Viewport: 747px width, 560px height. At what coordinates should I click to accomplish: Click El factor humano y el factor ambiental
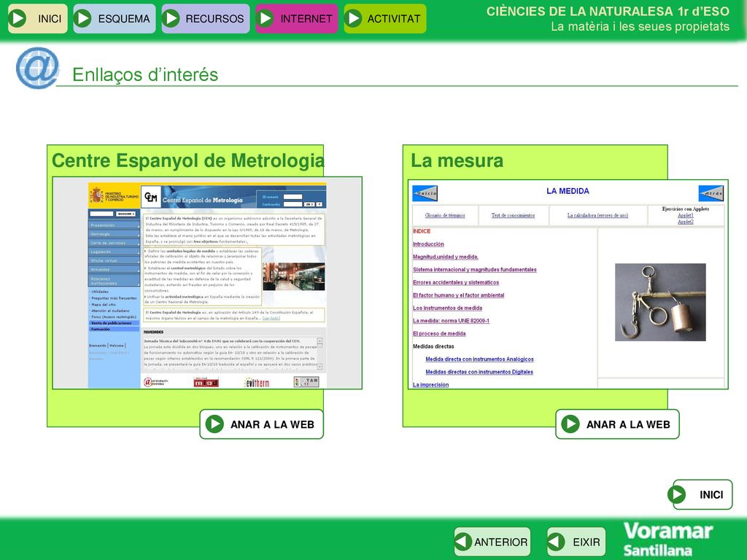pos(458,296)
